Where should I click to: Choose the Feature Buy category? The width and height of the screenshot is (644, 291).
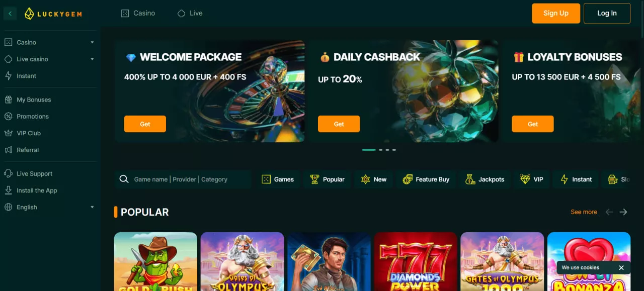(x=426, y=179)
